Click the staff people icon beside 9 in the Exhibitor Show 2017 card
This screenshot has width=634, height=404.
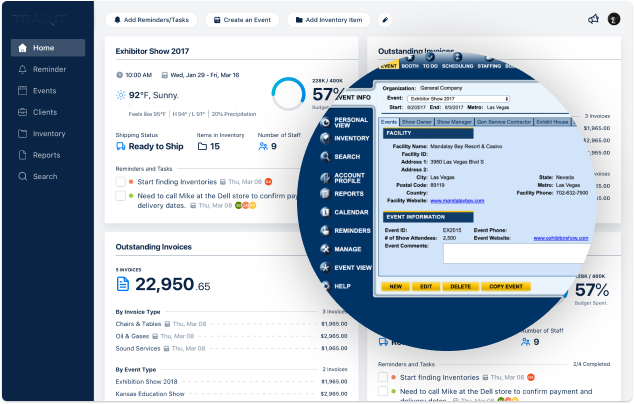(263, 146)
